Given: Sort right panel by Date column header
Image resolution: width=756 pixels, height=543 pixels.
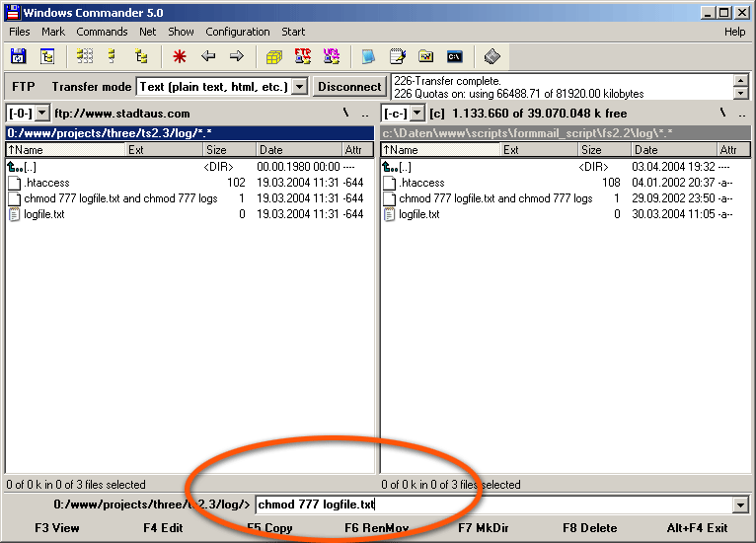Looking at the screenshot, I should [x=673, y=150].
